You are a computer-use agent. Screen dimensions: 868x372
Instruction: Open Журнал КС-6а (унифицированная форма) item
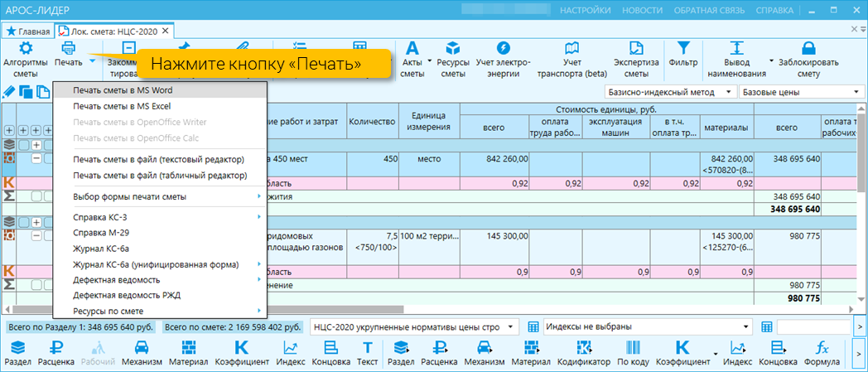pos(160,264)
